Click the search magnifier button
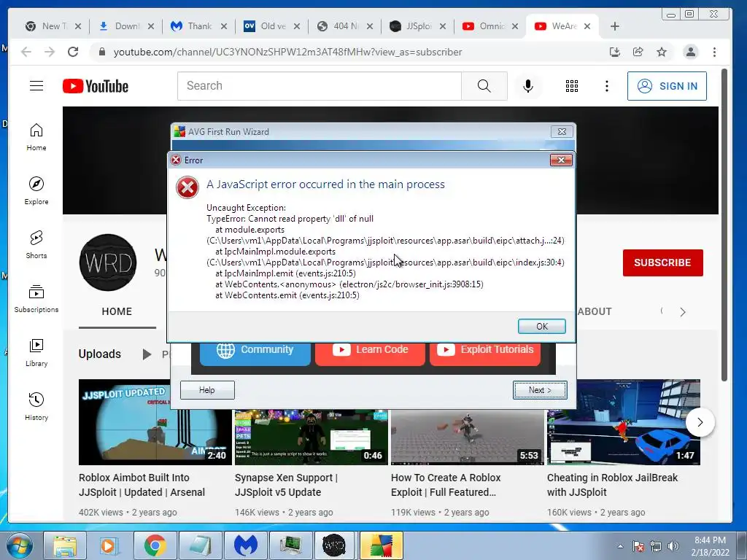This screenshot has height=560, width=747. coord(484,86)
